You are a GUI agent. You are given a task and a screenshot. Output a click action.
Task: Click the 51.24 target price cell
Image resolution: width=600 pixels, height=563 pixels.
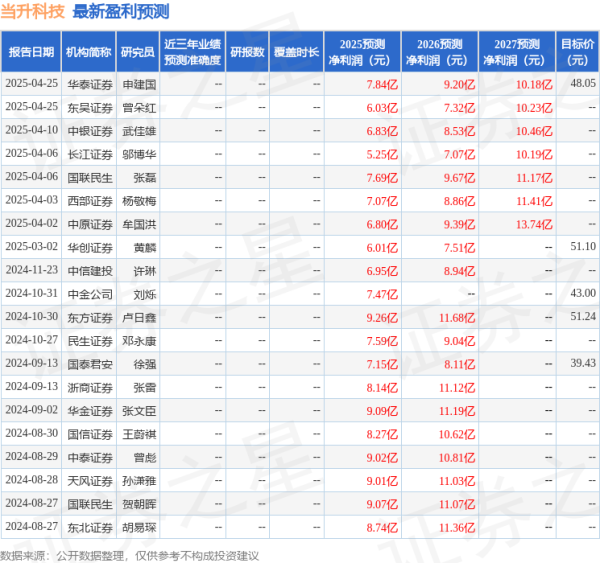pyautogui.click(x=582, y=316)
